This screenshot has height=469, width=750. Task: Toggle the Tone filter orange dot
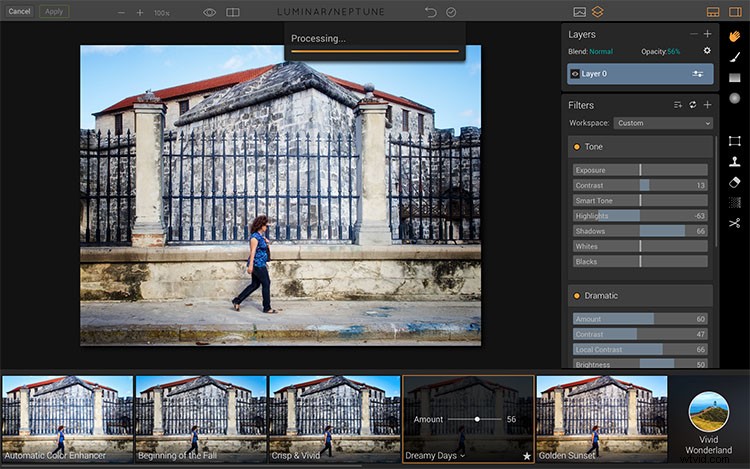pos(576,147)
